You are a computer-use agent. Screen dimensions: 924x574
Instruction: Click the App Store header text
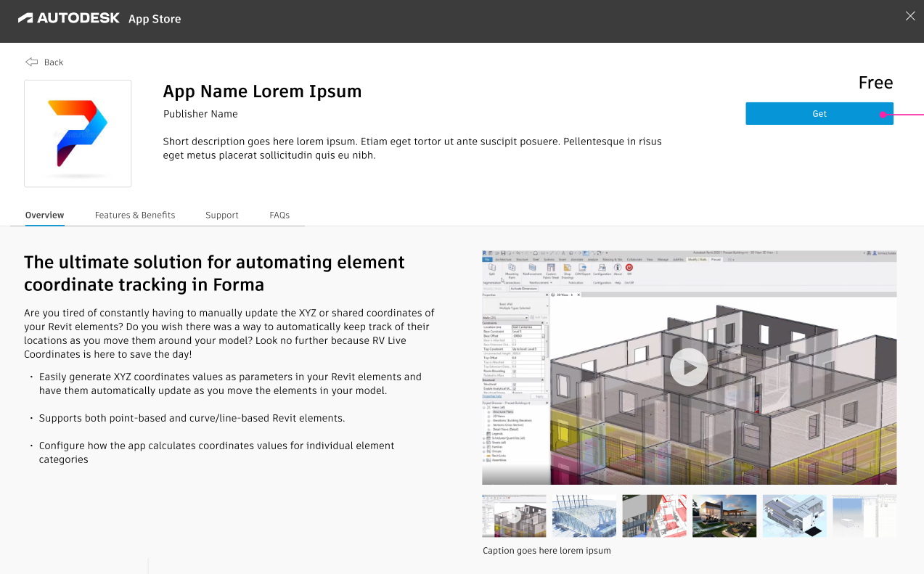point(155,19)
